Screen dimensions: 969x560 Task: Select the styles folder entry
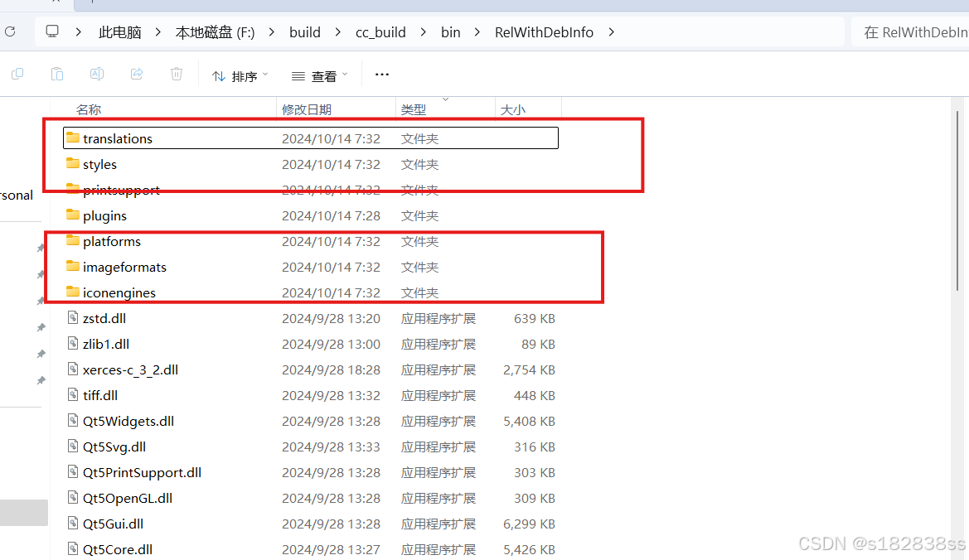click(x=98, y=164)
